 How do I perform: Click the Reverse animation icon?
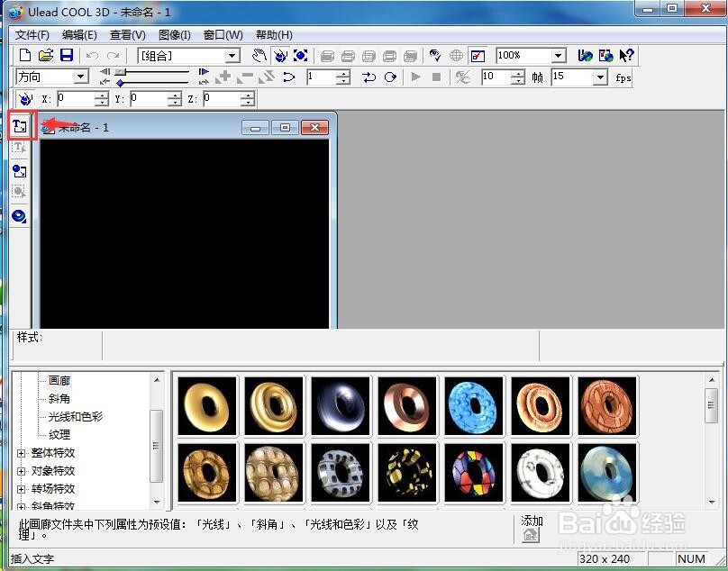tap(267, 77)
